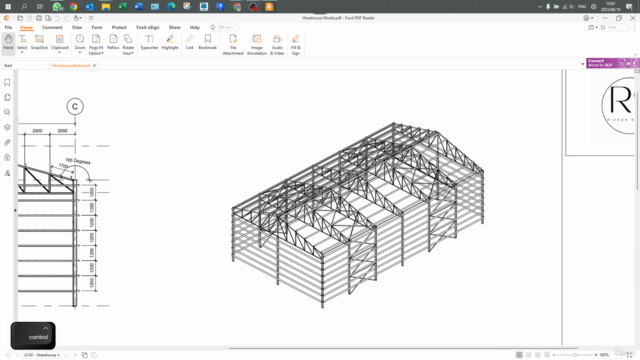Attach a file with File Attachment
640x360 pixels.
(233, 44)
